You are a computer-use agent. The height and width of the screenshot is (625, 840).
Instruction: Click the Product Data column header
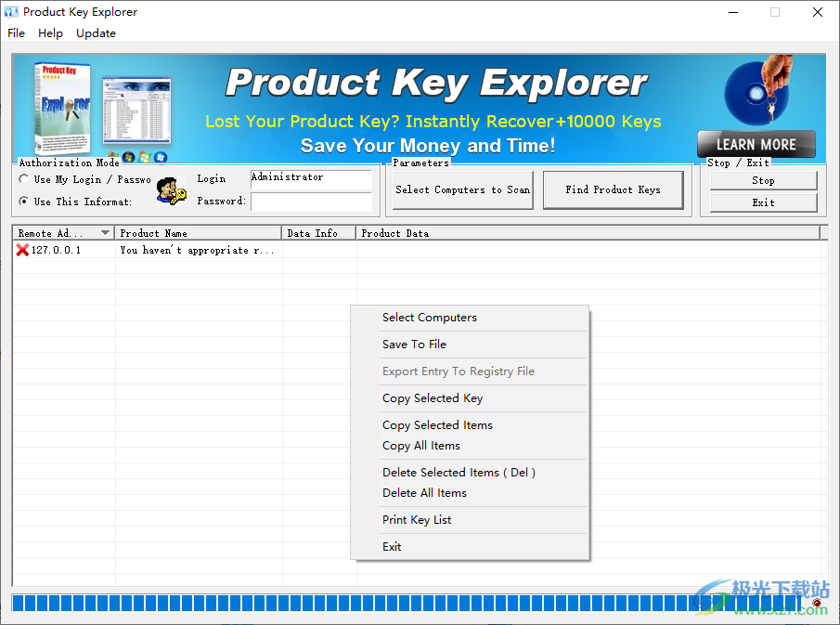(588, 233)
